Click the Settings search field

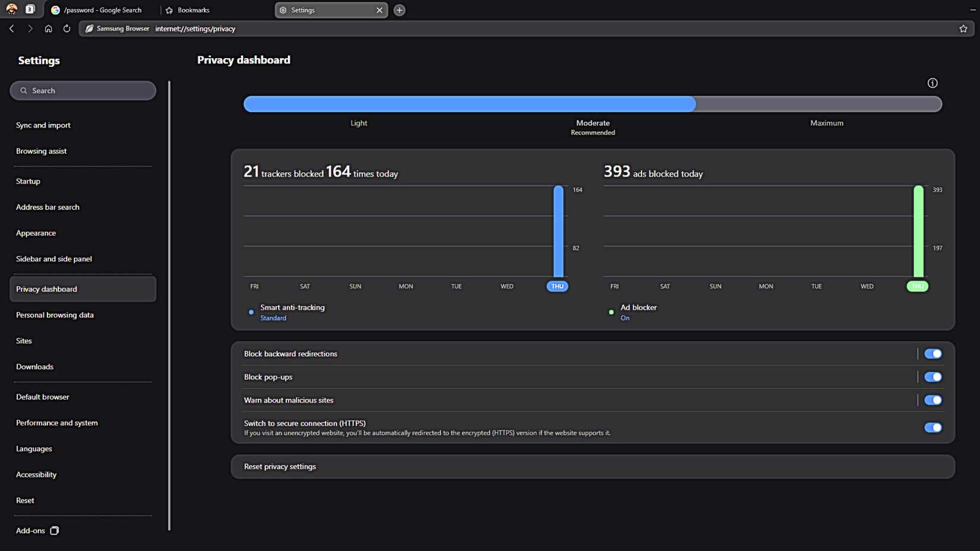point(83,91)
